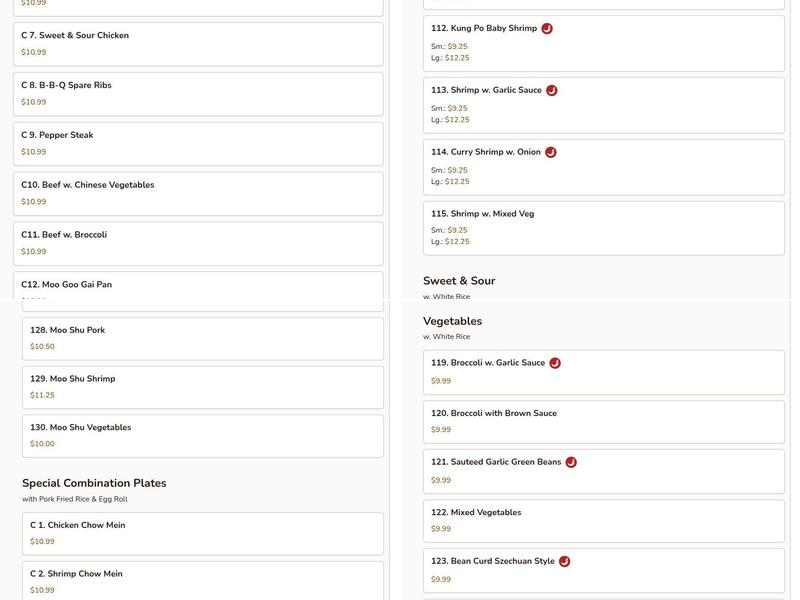Click spicy icon beside Broccoli w. Garlic Sauce
800x600 pixels.
[x=555, y=363]
